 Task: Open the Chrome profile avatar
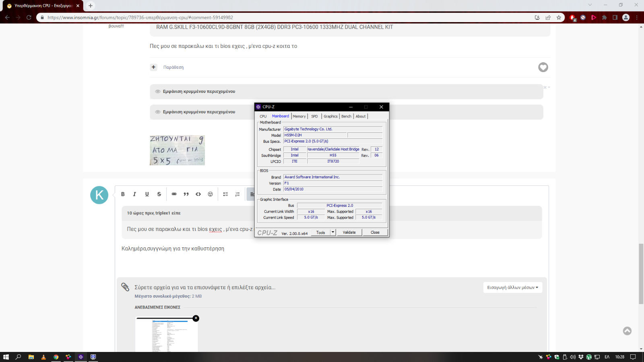[x=625, y=17]
